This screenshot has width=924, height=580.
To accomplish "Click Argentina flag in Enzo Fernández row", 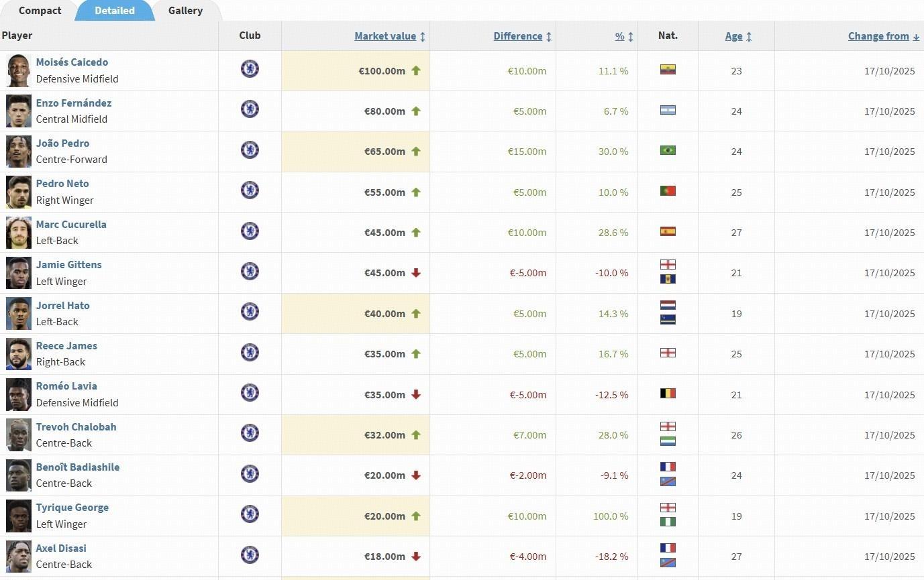I will pyautogui.click(x=668, y=110).
